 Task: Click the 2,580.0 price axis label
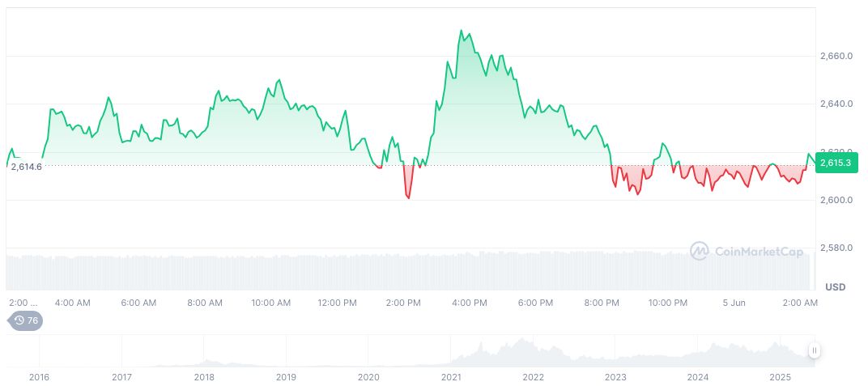pyautogui.click(x=834, y=248)
